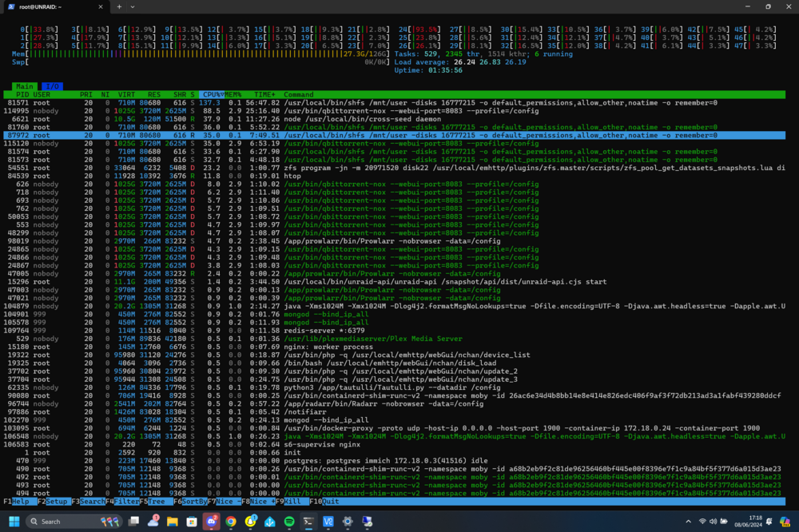Open Google Chrome from the taskbar
The height and width of the screenshot is (532, 799).
(x=231, y=522)
